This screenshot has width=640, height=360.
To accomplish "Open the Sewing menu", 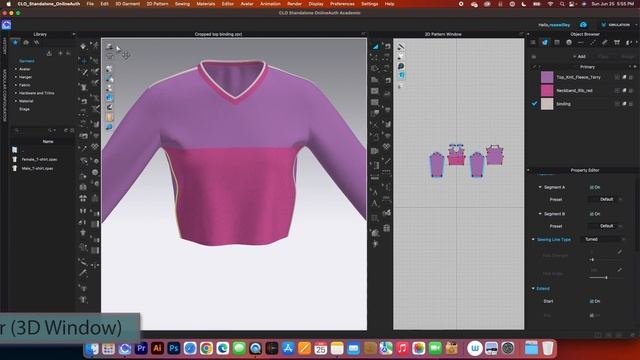I will [x=182, y=4].
